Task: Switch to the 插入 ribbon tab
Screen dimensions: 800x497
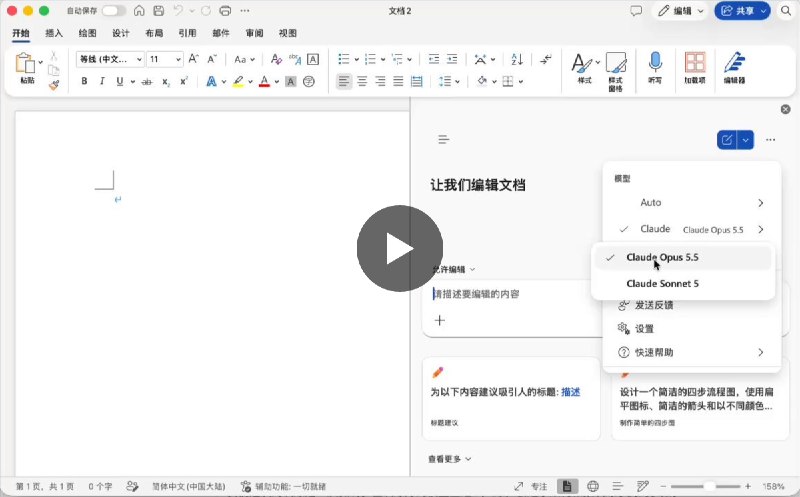Action: [54, 33]
